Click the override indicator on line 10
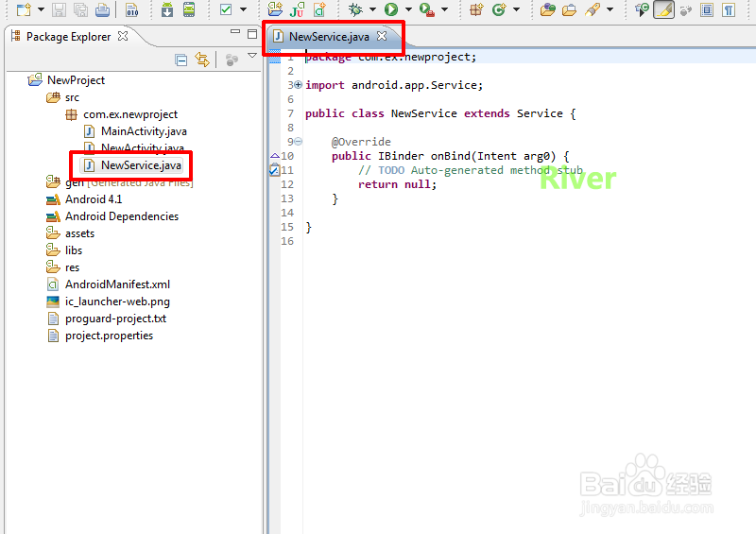Image resolution: width=756 pixels, height=534 pixels. pyautogui.click(x=275, y=156)
